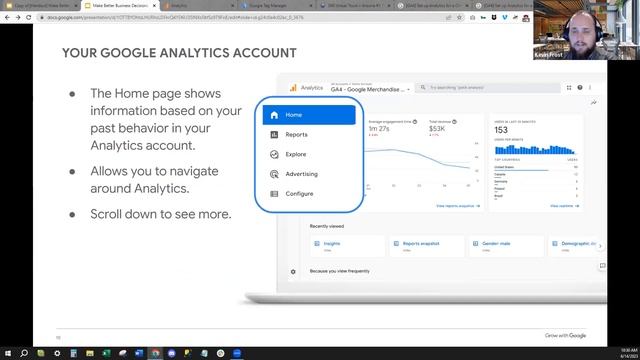Viewport: 640px width, 360px height.
Task: Open the Analytics more options menu
Action: [590, 87]
